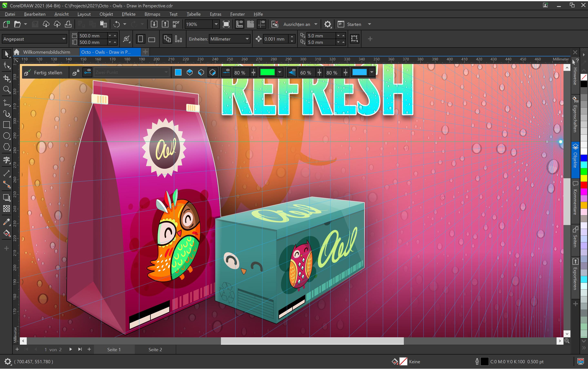
Task: Open the Einheiten Millimeter dropdown
Action: [247, 39]
